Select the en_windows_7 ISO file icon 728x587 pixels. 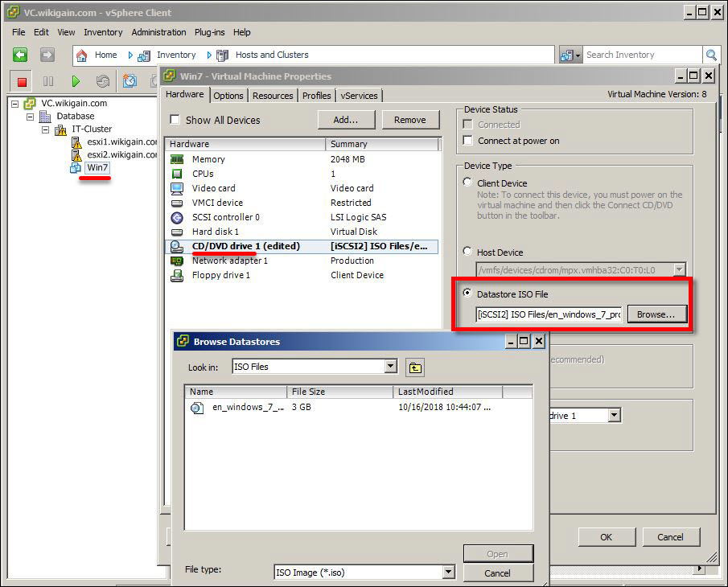coord(197,408)
